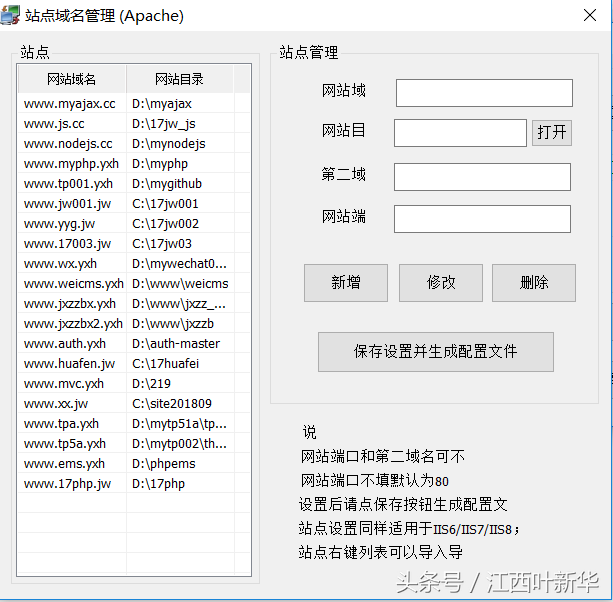
Task: Select the www.mvc.yxh site row
Action: 134,383
